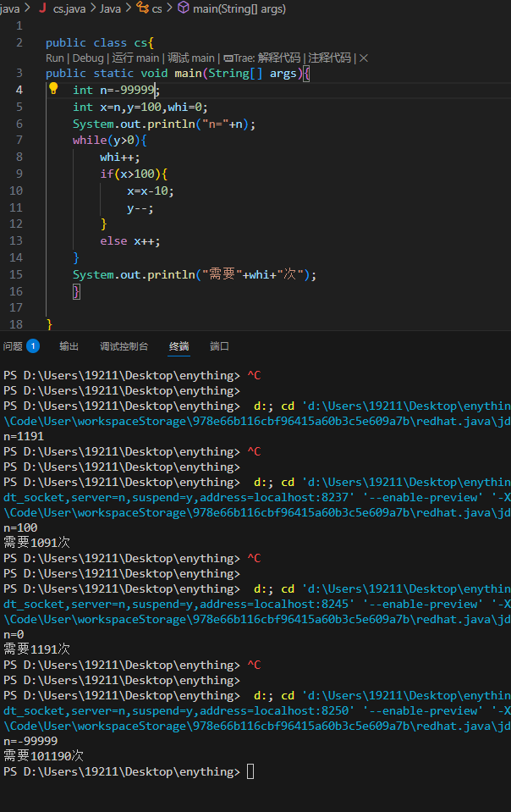
Task: Click 'public class cs{' declaration
Action: pos(100,43)
